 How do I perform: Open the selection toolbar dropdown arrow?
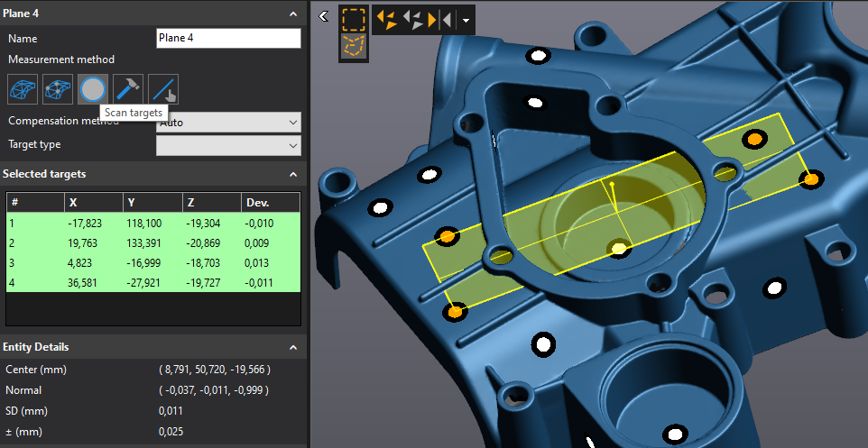[x=466, y=20]
